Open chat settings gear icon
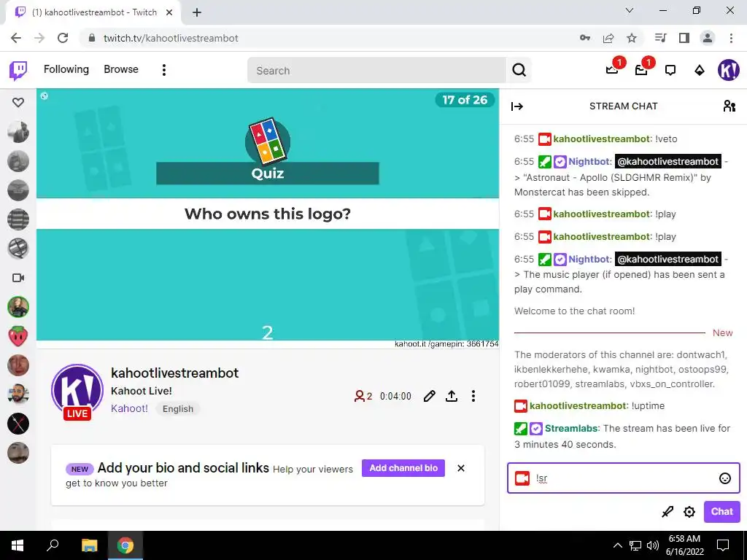The width and height of the screenshot is (747, 560). pos(689,512)
